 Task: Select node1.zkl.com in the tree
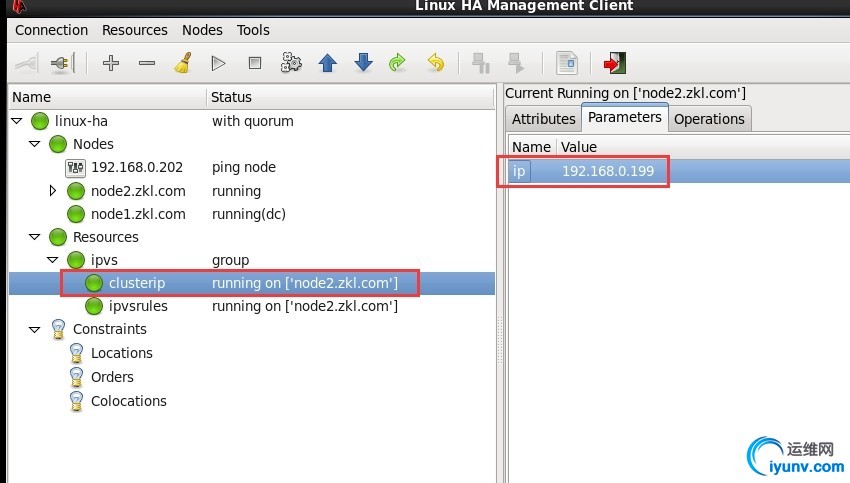click(138, 214)
